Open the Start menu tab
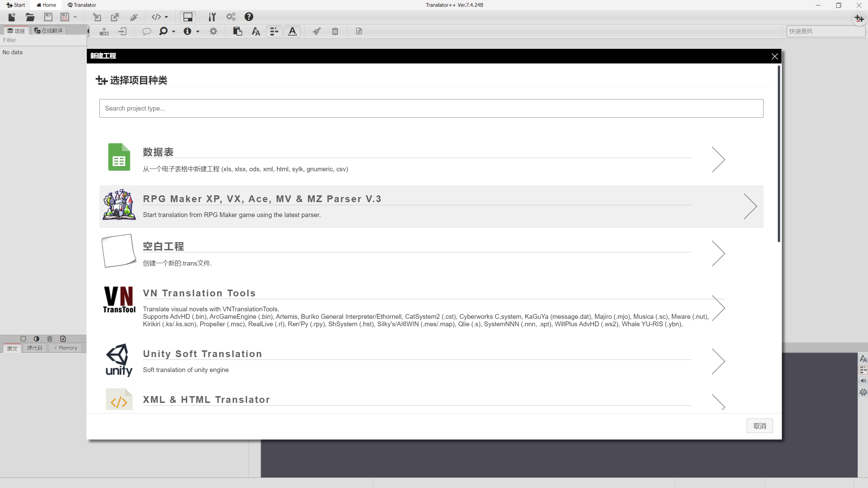Viewport: 868px width, 488px height. point(16,5)
